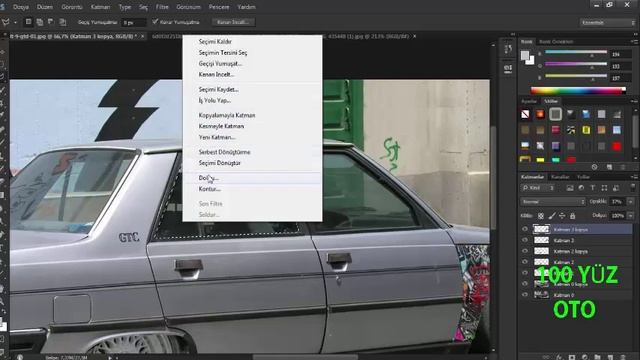Click the color spectrum ramp in Renk panel
The width and height of the screenshot is (640, 360).
tap(578, 90)
